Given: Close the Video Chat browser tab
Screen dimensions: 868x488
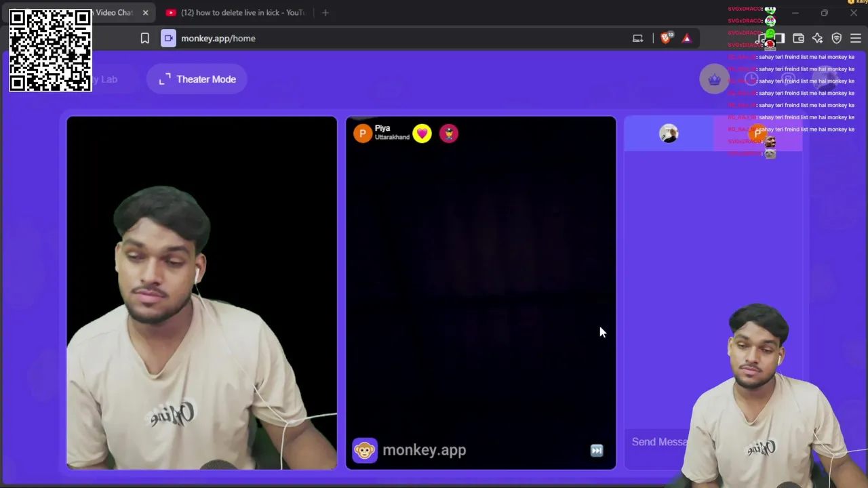Looking at the screenshot, I should point(145,13).
